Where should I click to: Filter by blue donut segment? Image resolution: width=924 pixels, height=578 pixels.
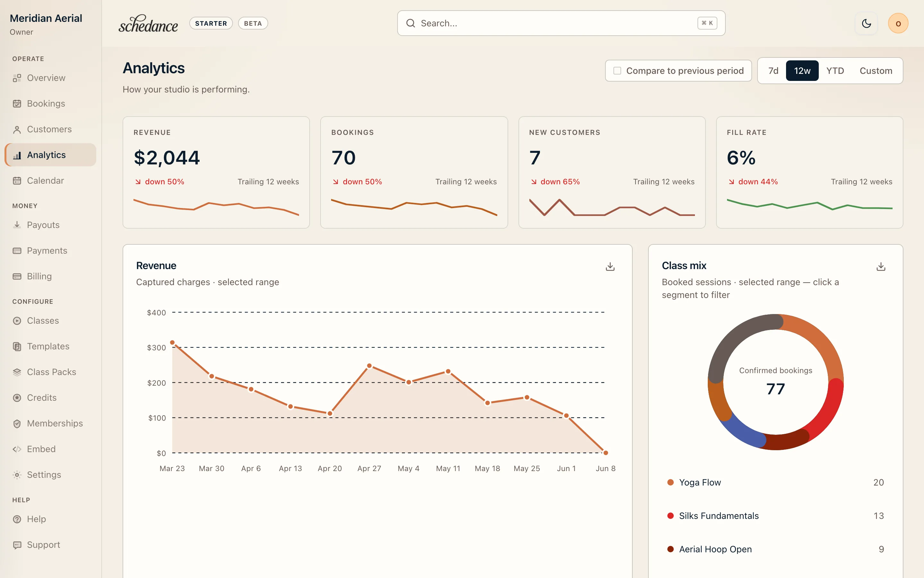[x=741, y=430]
